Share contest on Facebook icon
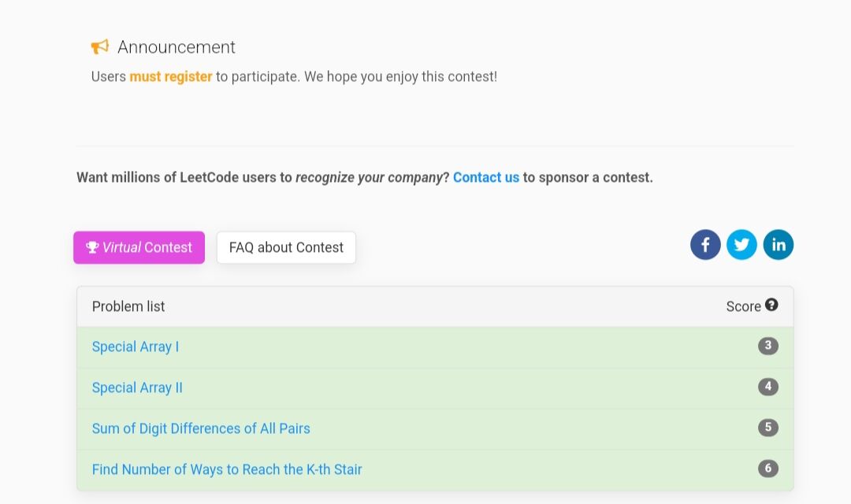Viewport: 851px width, 504px height. click(705, 245)
